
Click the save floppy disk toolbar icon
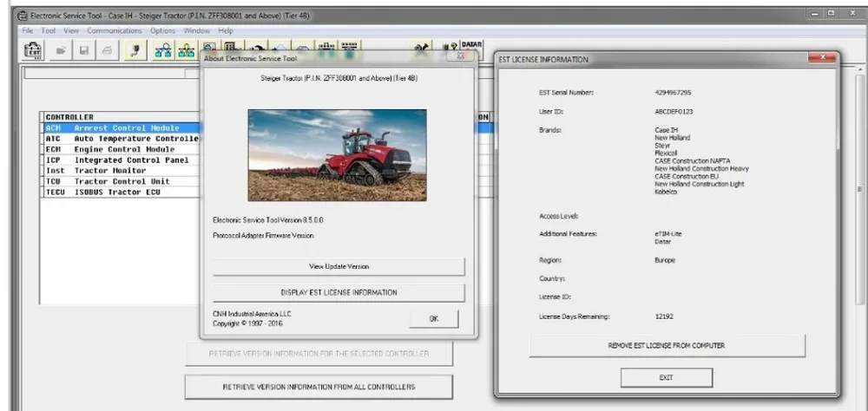click(x=84, y=50)
